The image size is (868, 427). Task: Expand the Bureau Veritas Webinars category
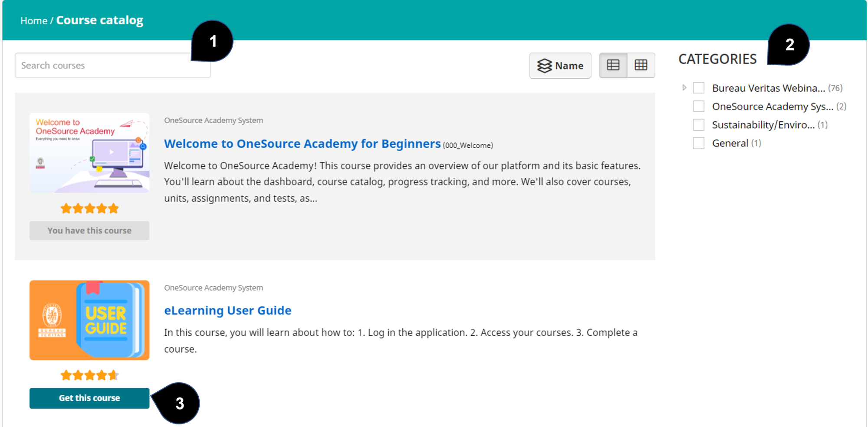point(684,88)
